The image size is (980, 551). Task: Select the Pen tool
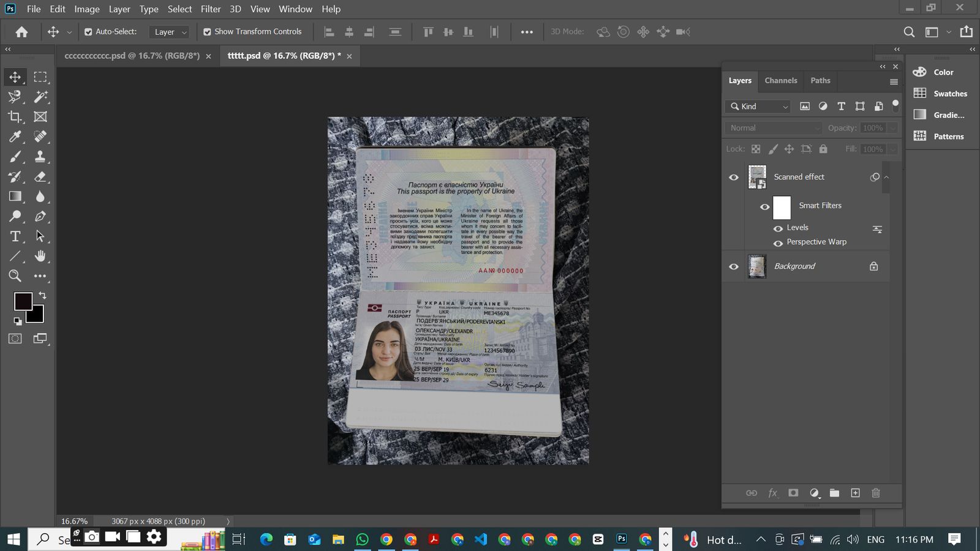tap(40, 216)
